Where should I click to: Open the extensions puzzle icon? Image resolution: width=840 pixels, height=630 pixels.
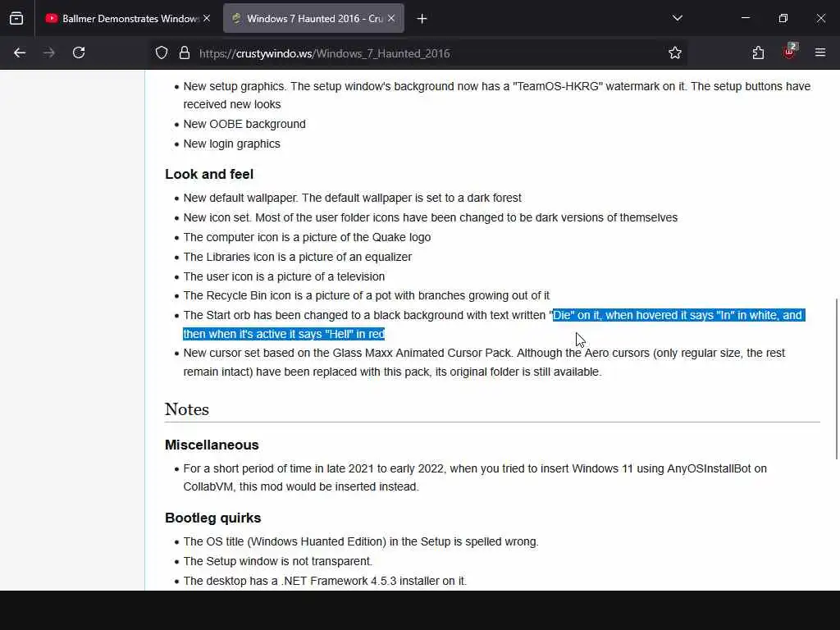pyautogui.click(x=758, y=52)
